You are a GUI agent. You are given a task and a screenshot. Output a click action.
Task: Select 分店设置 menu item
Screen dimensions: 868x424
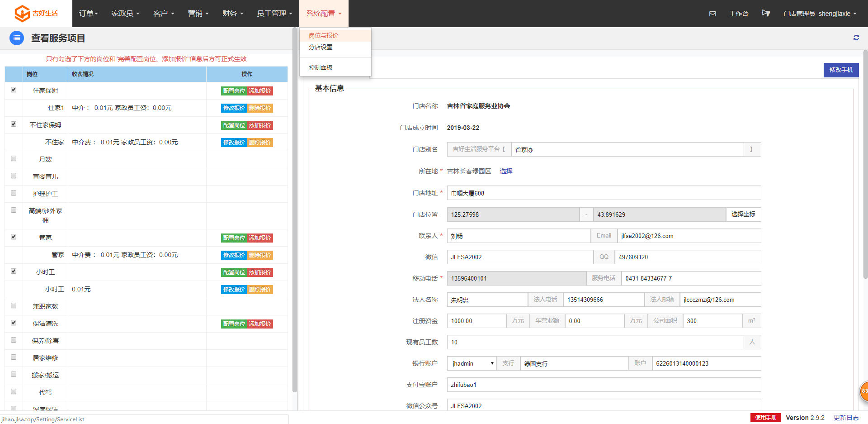click(335, 47)
